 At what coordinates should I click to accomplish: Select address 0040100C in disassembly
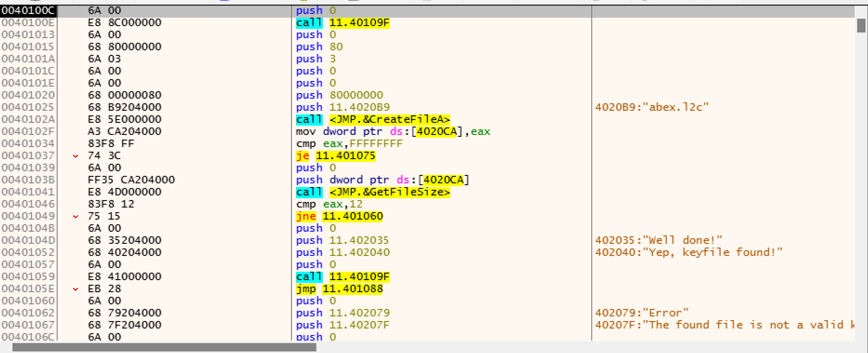pyautogui.click(x=28, y=11)
